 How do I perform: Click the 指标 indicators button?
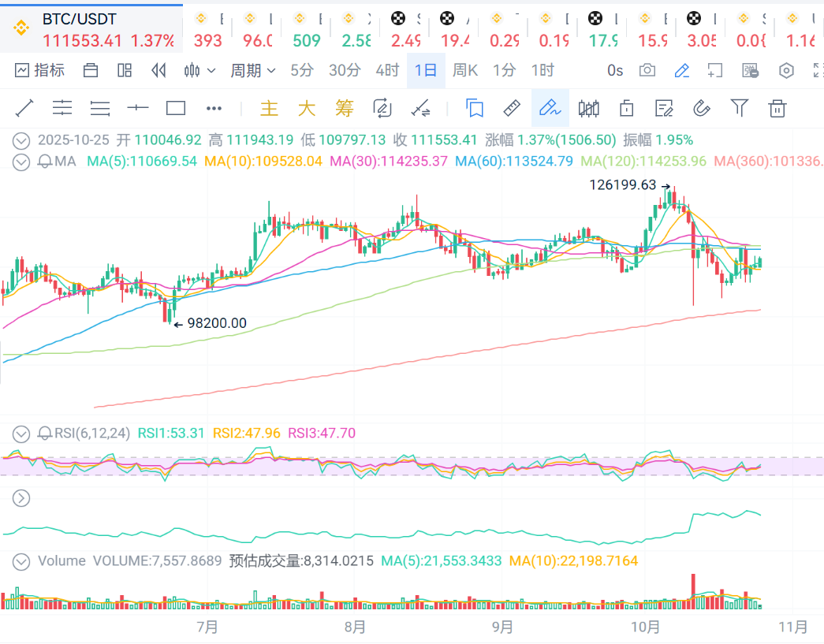click(x=40, y=70)
